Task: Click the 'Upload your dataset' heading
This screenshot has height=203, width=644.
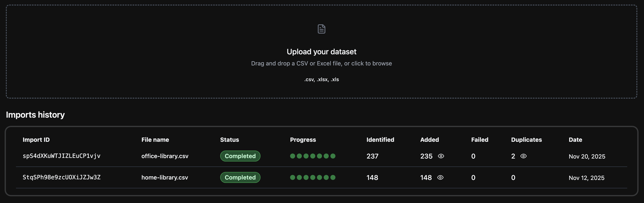Action: click(322, 52)
